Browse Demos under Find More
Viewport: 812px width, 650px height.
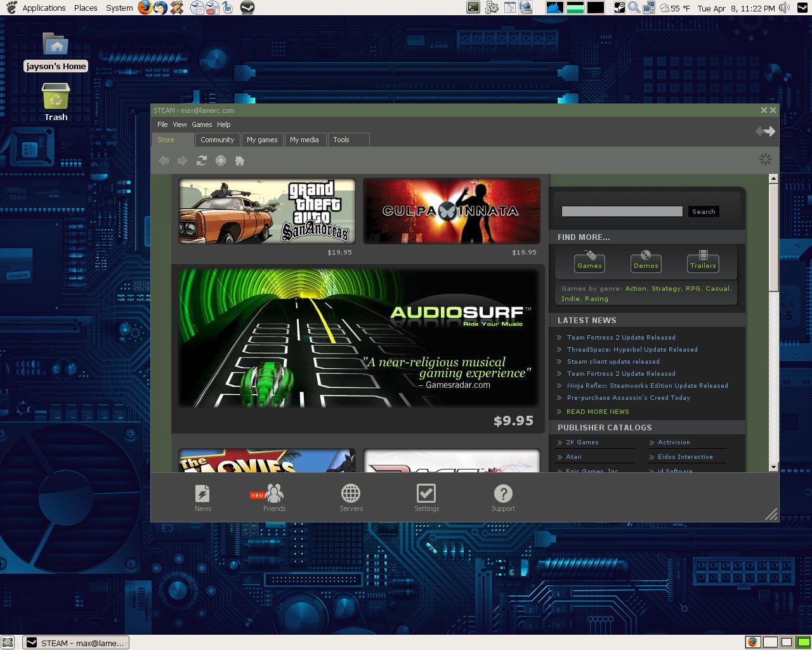tap(646, 261)
